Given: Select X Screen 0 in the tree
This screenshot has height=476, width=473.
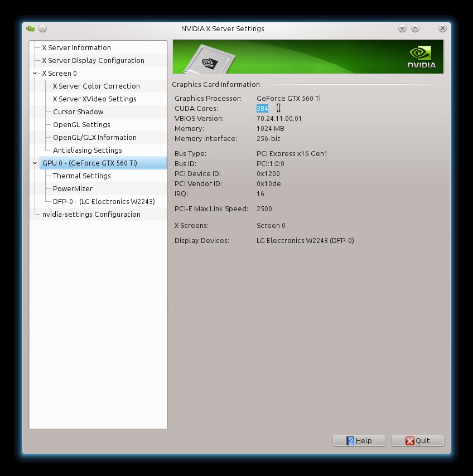Looking at the screenshot, I should [60, 74].
